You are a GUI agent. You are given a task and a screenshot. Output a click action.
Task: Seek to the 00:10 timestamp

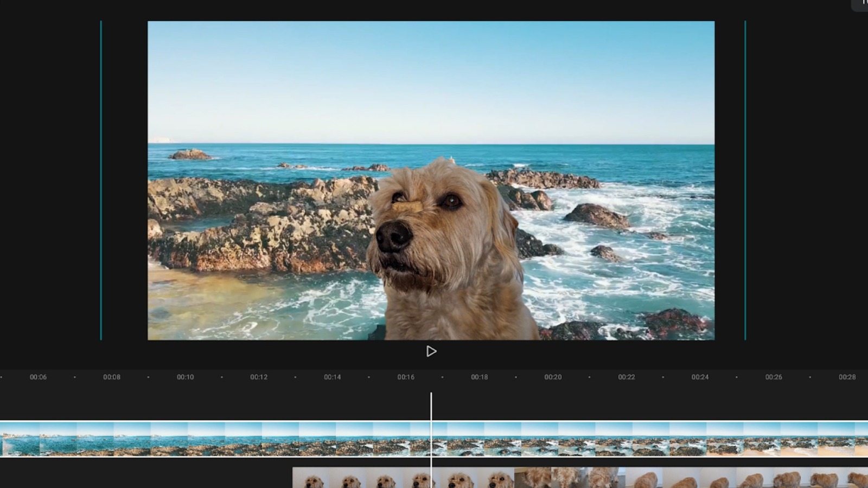[185, 377]
